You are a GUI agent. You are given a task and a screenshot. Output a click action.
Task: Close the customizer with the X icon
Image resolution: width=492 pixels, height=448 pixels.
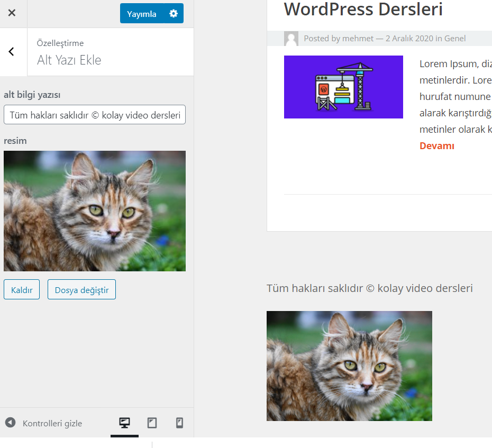pos(12,13)
